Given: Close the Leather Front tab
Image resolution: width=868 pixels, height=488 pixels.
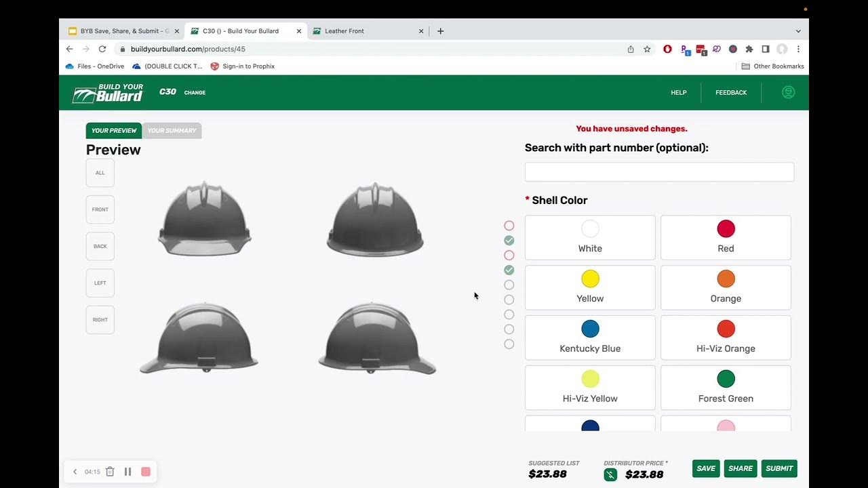Looking at the screenshot, I should click(421, 31).
